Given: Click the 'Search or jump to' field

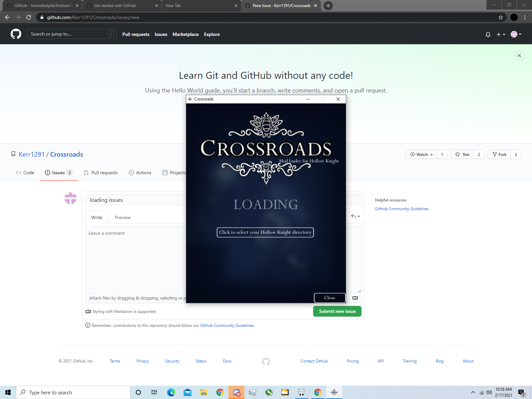Looking at the screenshot, I should click(x=71, y=34).
